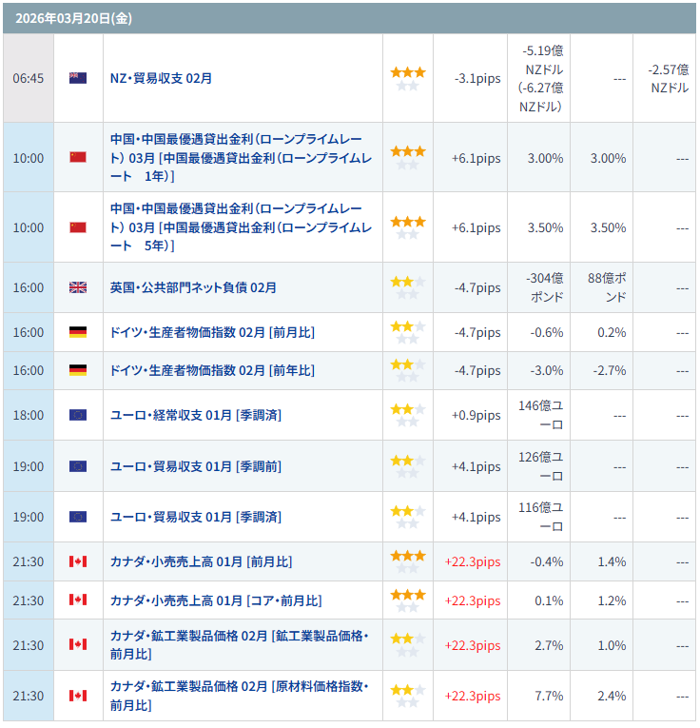Open the NZ・貿易収支 02月 indicator link
This screenshot has height=728, width=700.
coord(161,78)
